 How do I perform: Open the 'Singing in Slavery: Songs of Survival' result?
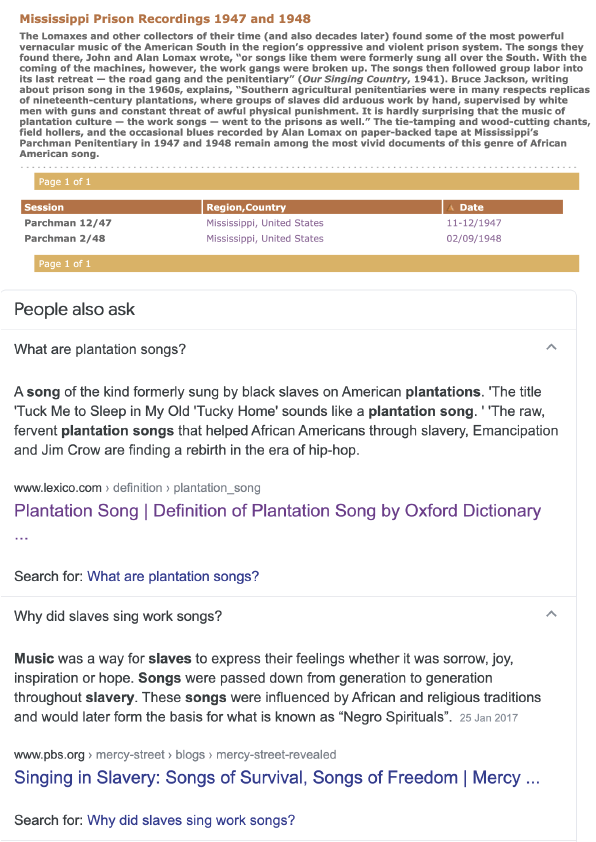tap(277, 778)
